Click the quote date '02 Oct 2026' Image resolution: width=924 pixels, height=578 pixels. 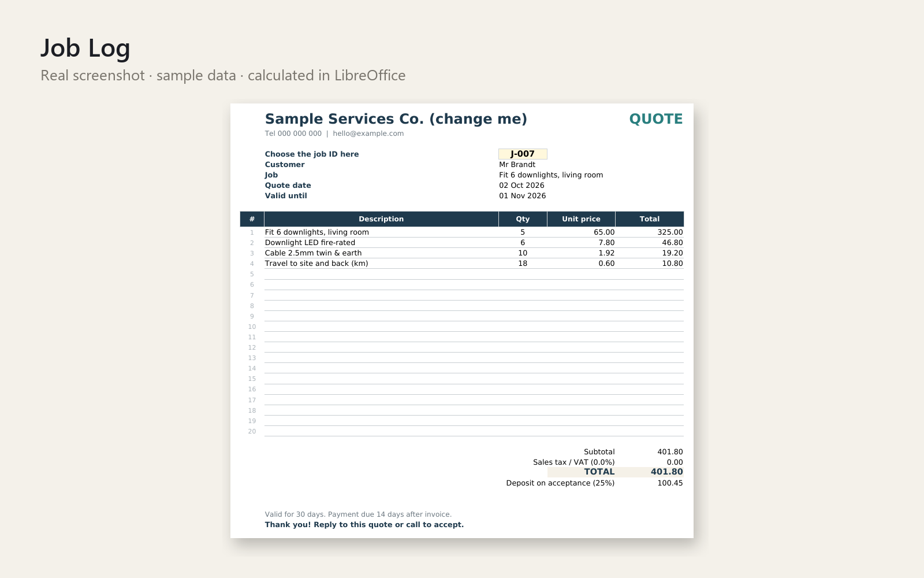tap(521, 186)
